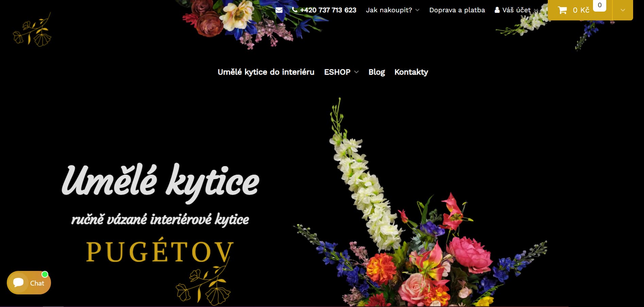Open the Váš účet account menu
The width and height of the screenshot is (644, 307).
point(516,10)
